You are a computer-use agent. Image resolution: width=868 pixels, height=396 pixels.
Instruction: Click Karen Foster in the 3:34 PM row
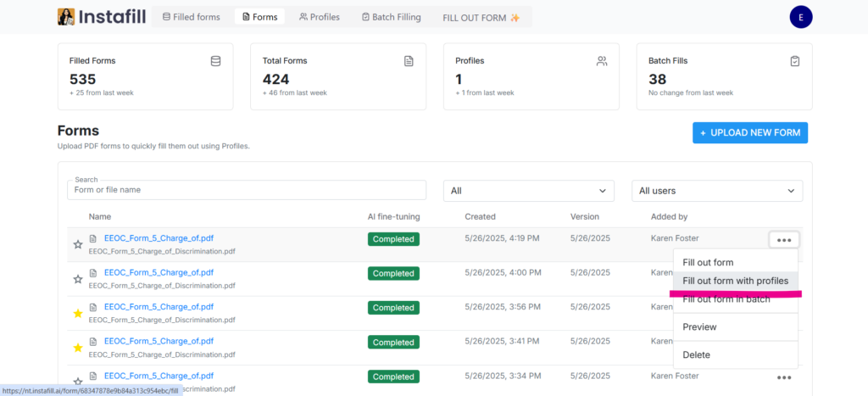675,376
